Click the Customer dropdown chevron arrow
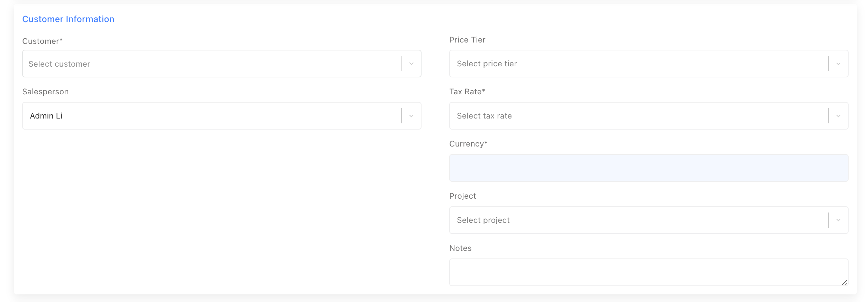The width and height of the screenshot is (868, 302). click(411, 64)
